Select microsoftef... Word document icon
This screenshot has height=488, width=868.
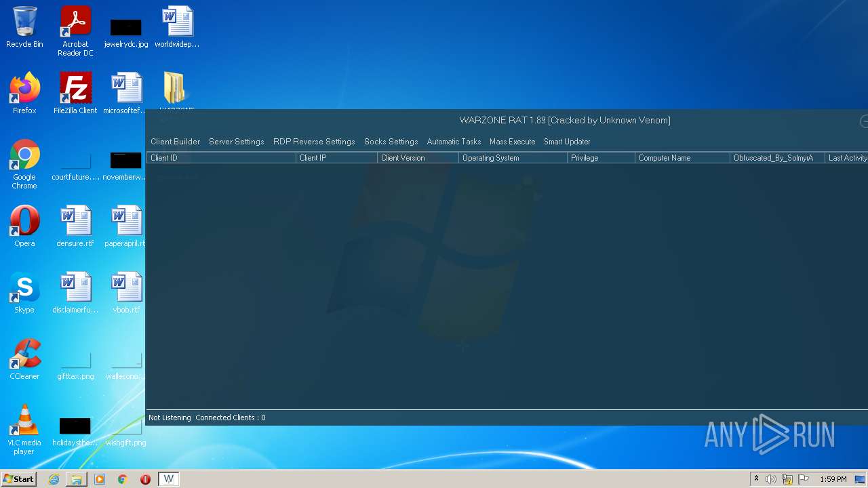click(x=126, y=94)
